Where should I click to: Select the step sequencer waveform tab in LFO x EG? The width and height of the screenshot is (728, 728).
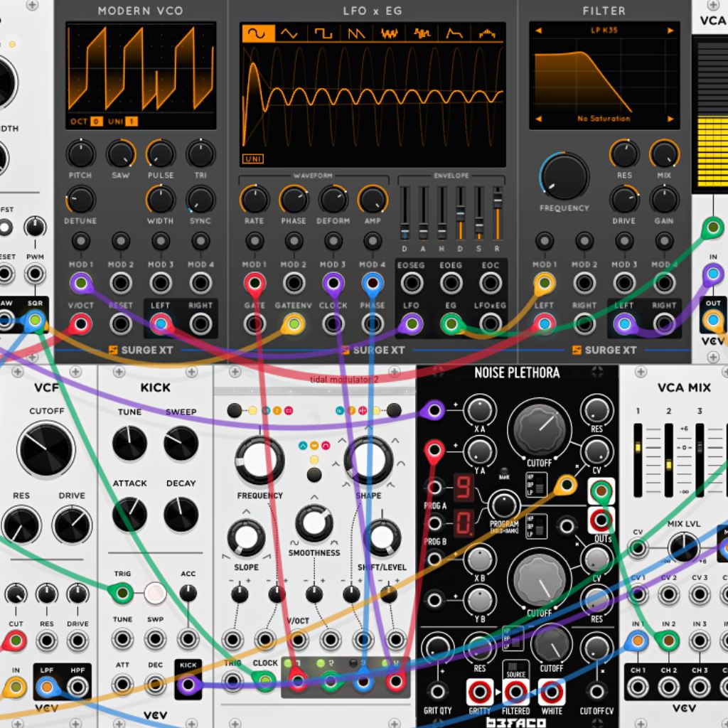[487, 33]
